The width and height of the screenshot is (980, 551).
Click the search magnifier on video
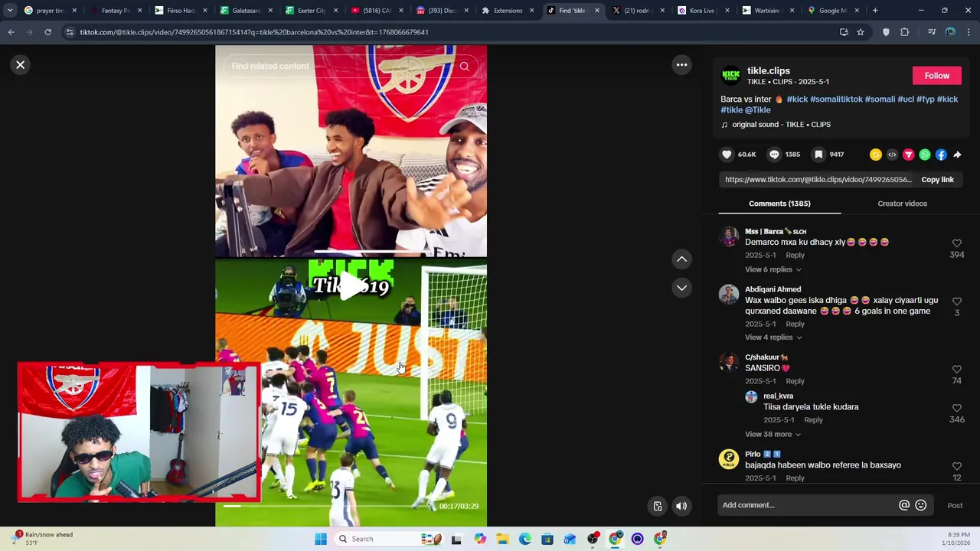[x=464, y=67]
